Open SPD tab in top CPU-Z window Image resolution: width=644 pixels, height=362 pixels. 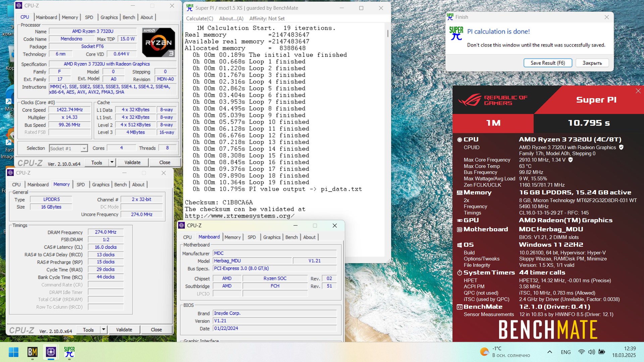click(89, 17)
